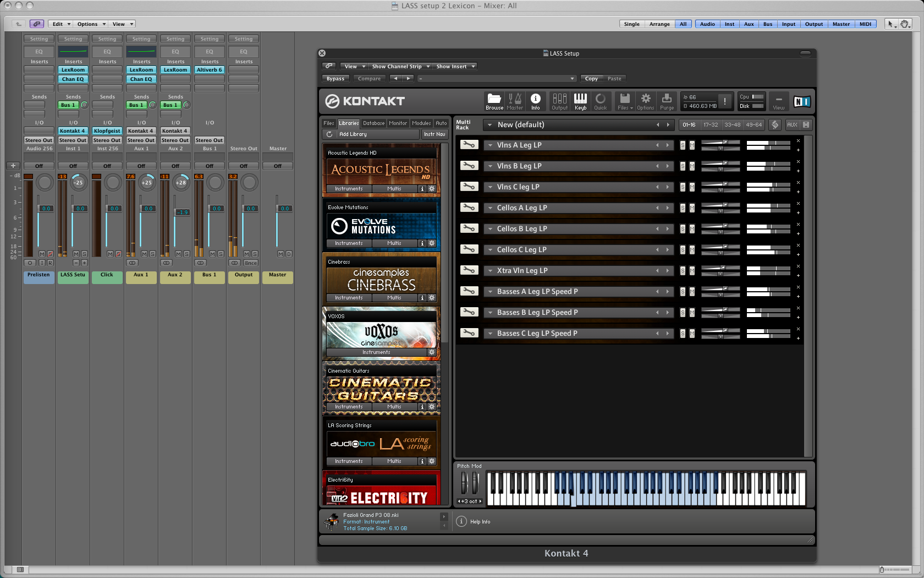Click the Kontakt View minimize icon
924x578 pixels.
[x=779, y=101]
